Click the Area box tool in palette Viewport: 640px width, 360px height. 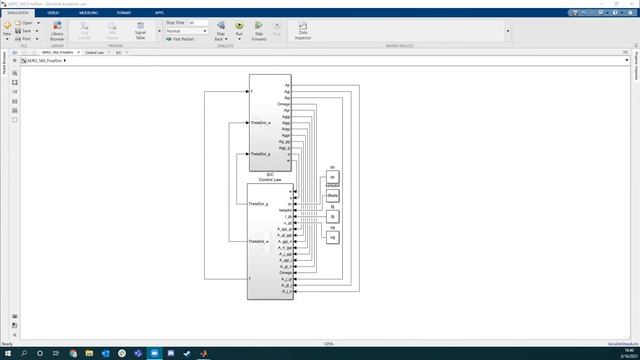pyautogui.click(x=15, y=120)
